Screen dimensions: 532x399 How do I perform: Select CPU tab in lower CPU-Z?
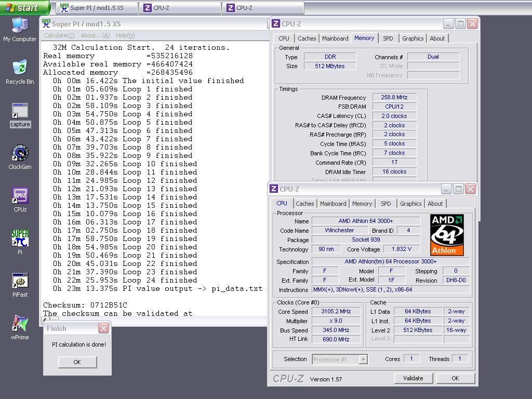pos(282,203)
